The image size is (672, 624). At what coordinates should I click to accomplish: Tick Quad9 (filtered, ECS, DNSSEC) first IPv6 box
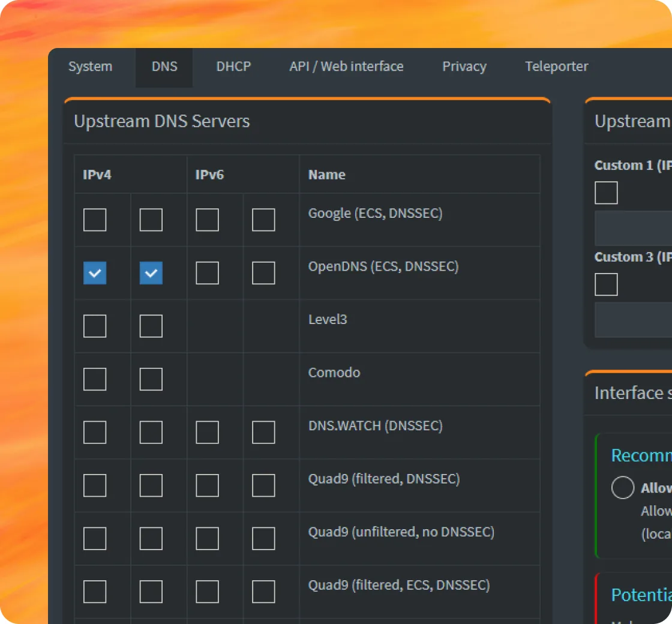(x=207, y=592)
